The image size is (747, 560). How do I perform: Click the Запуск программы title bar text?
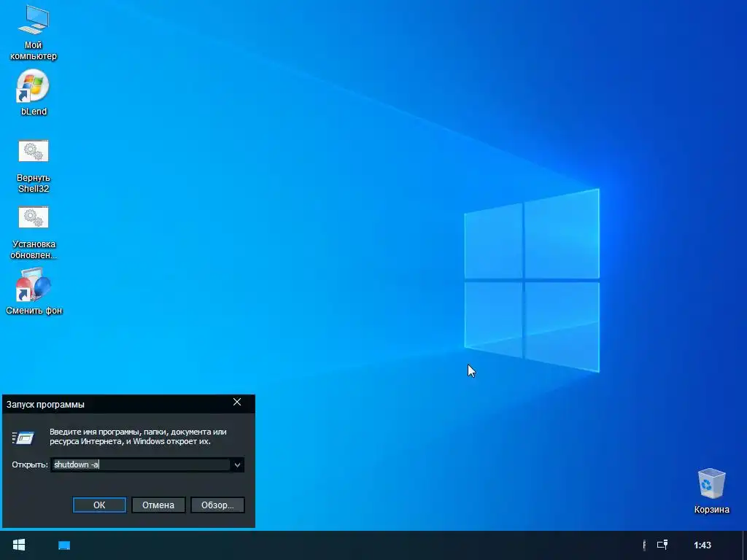[x=45, y=404]
